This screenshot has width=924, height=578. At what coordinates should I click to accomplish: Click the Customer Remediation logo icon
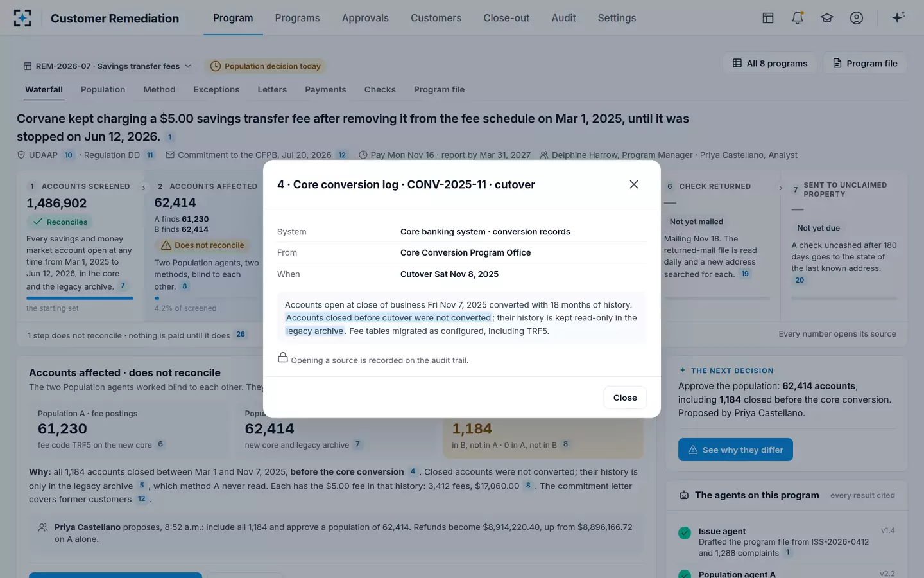pyautogui.click(x=22, y=18)
